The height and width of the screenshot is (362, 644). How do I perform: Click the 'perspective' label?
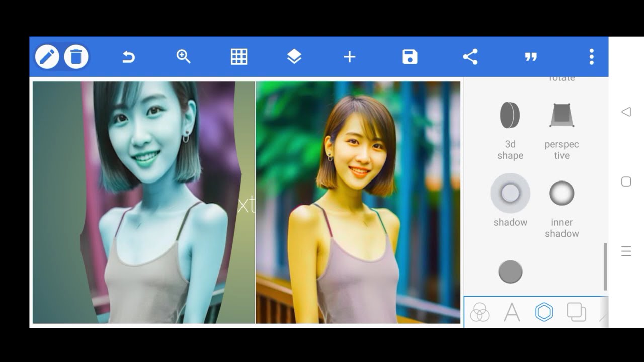click(561, 150)
